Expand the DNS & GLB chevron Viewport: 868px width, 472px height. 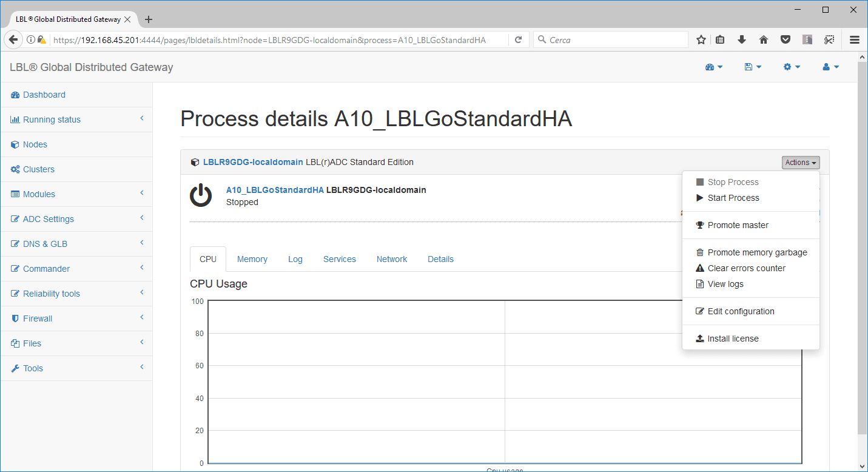[142, 243]
